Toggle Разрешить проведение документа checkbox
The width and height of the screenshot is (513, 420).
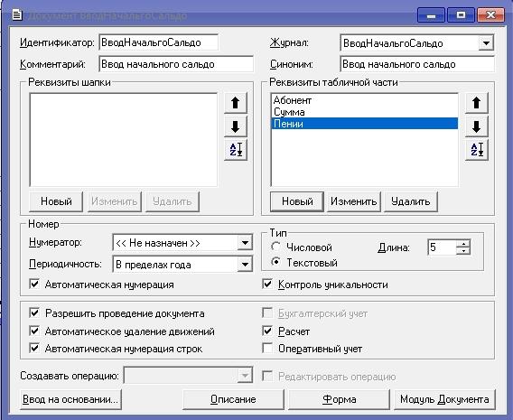(x=34, y=313)
